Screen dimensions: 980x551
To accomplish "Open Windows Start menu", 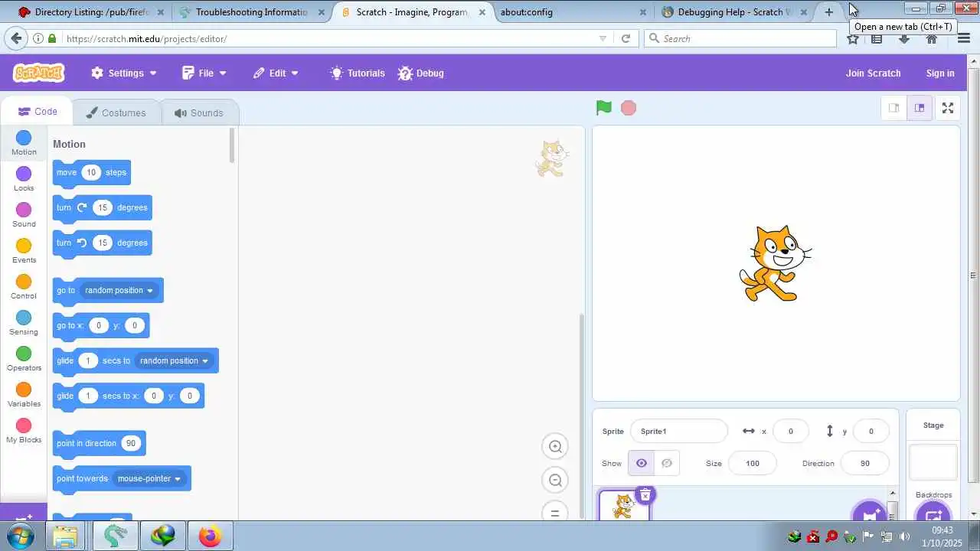I will [21, 536].
